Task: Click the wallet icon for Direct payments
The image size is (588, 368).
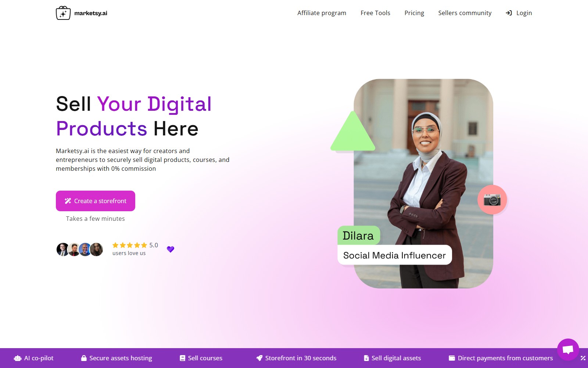Action: pos(452,358)
